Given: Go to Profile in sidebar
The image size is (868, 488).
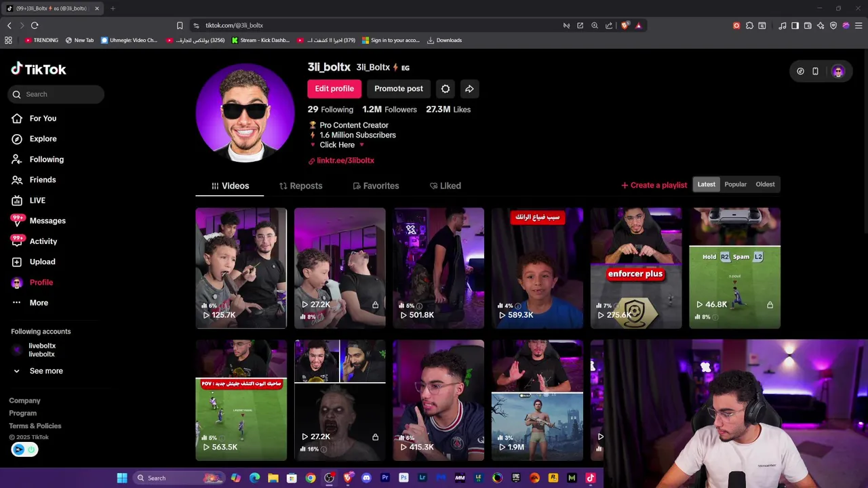Looking at the screenshot, I should [x=32, y=283].
